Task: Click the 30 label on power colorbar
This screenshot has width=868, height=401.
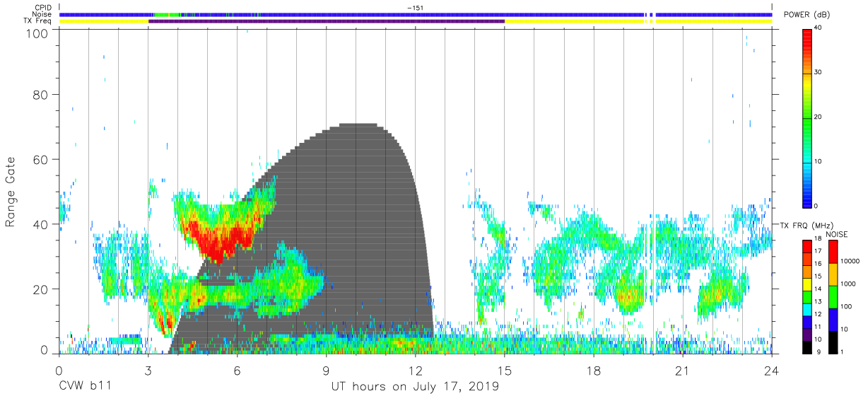Action: tap(818, 73)
